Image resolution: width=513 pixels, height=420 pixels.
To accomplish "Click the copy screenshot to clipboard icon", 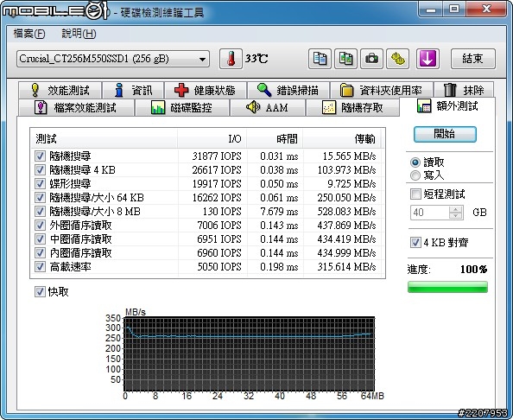I will coord(345,59).
